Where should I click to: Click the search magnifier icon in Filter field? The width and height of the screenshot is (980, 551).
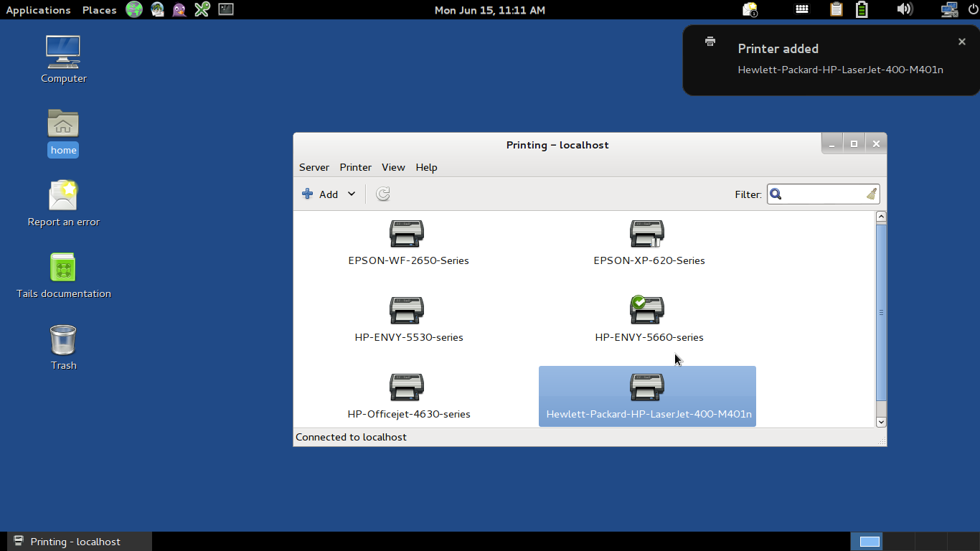(x=776, y=194)
